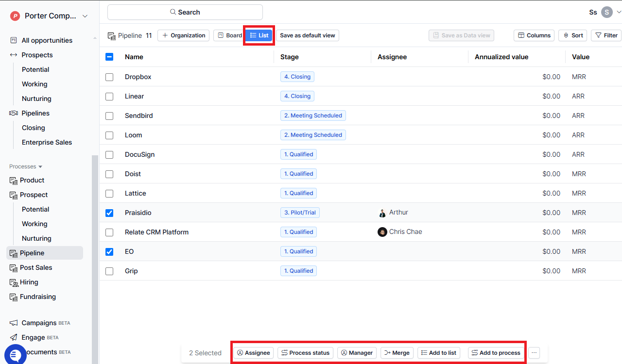Toggle the select-all checkbox in table header

pyautogui.click(x=109, y=57)
